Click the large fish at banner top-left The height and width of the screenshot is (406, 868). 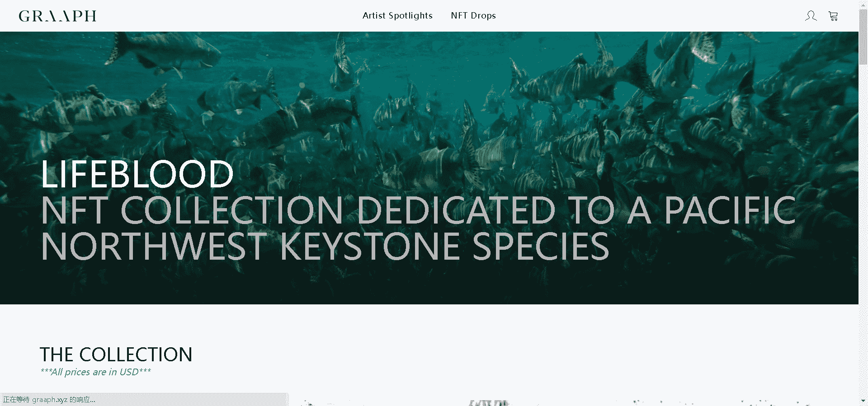click(x=163, y=52)
